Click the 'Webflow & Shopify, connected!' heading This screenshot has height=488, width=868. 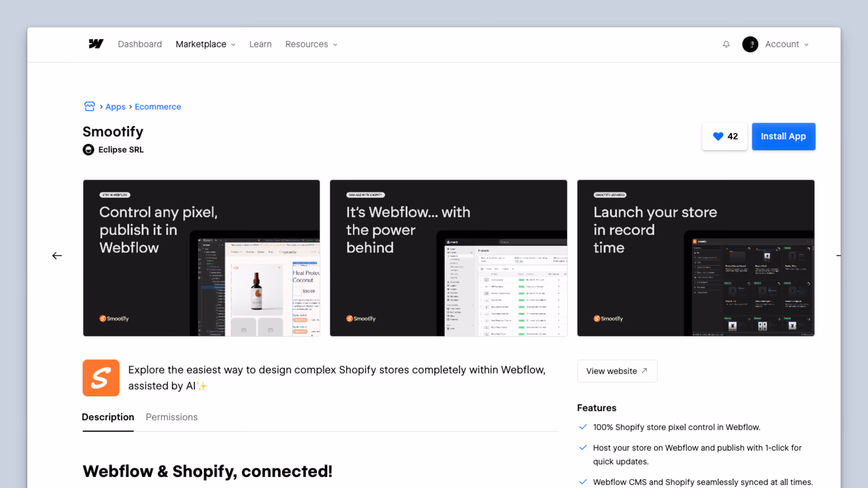coord(208,471)
